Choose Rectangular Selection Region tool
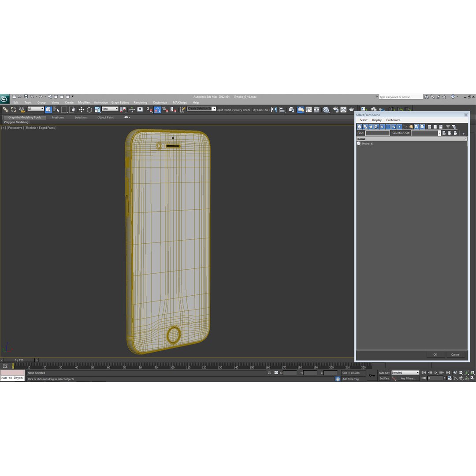Viewport: 476px width, 476px height. tap(64, 110)
